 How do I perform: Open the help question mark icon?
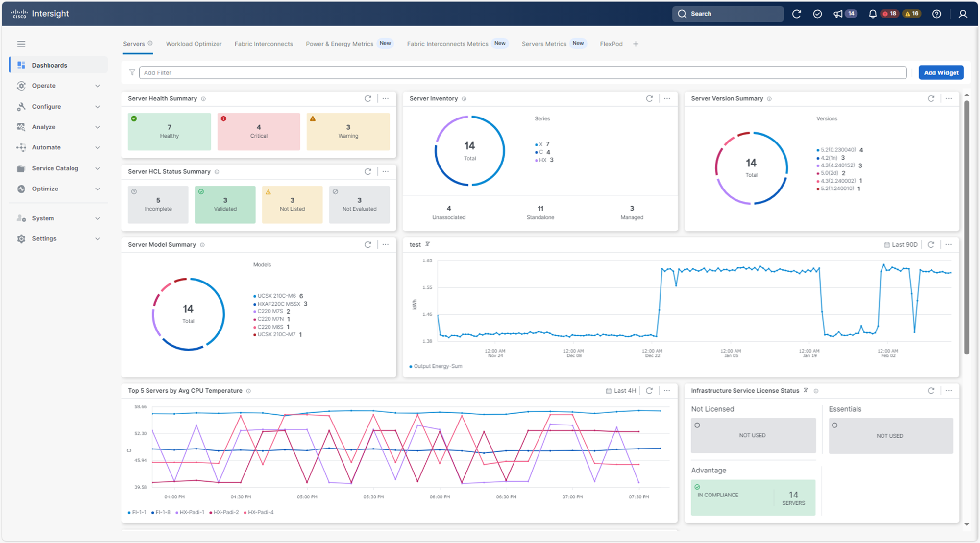(x=937, y=14)
